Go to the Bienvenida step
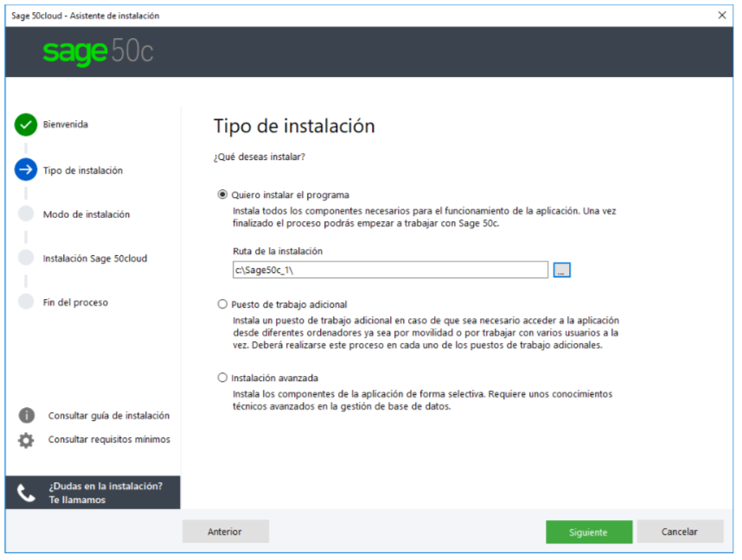Screen dimensions: 742x560 pos(66,124)
